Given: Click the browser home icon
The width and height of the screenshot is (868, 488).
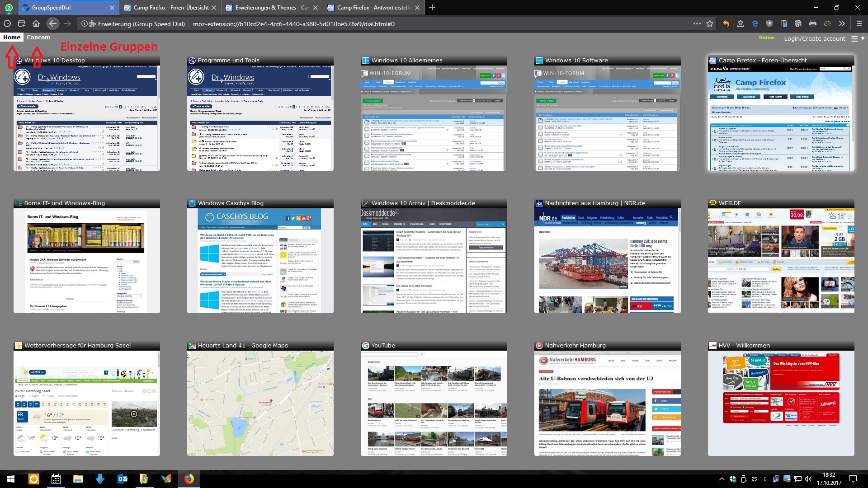Looking at the screenshot, I should pos(36,23).
